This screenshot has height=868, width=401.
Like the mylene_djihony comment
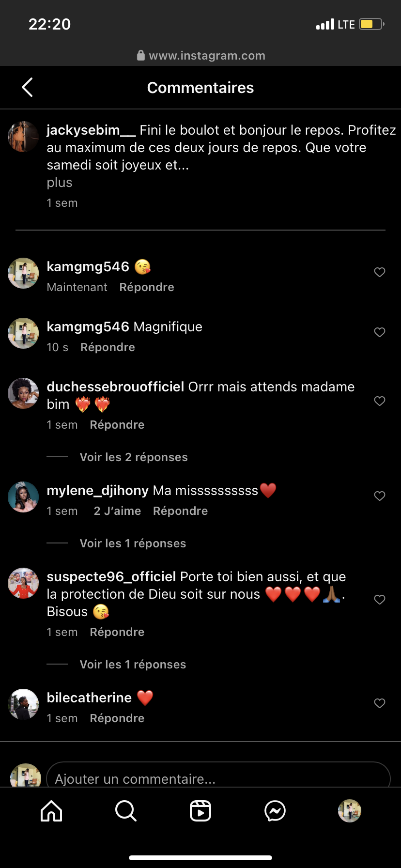tap(380, 496)
